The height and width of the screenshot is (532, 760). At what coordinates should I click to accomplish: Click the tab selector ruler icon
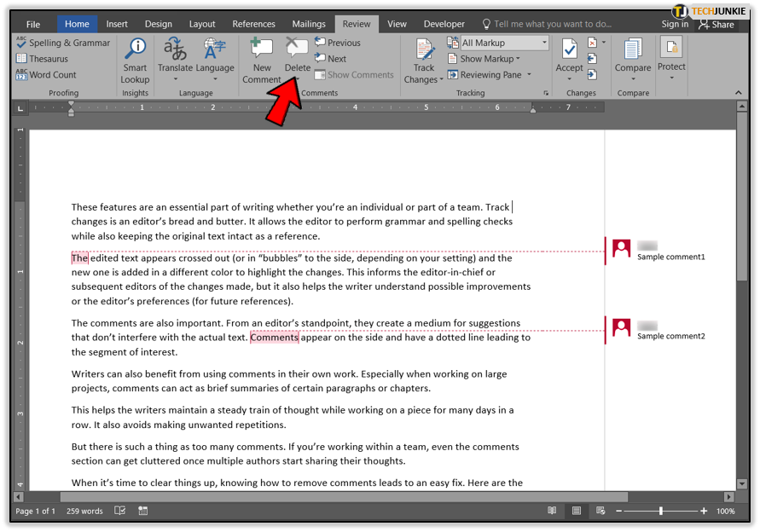pos(20,108)
